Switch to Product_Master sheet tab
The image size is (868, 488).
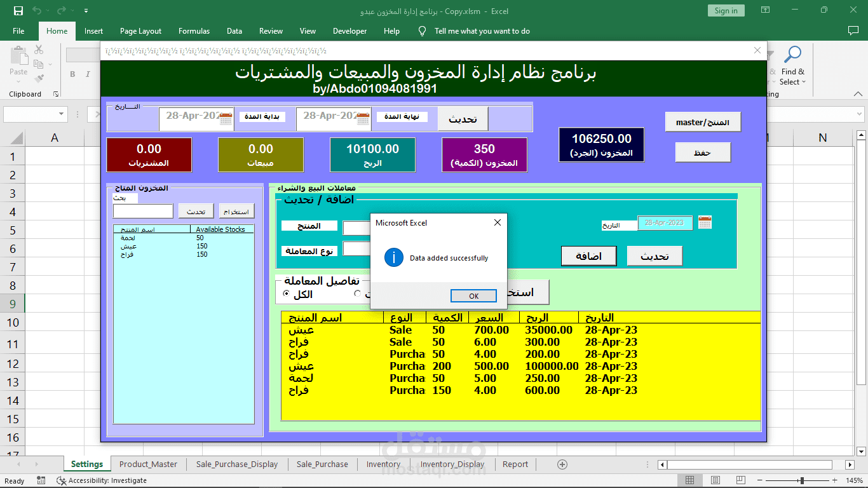[x=148, y=464]
